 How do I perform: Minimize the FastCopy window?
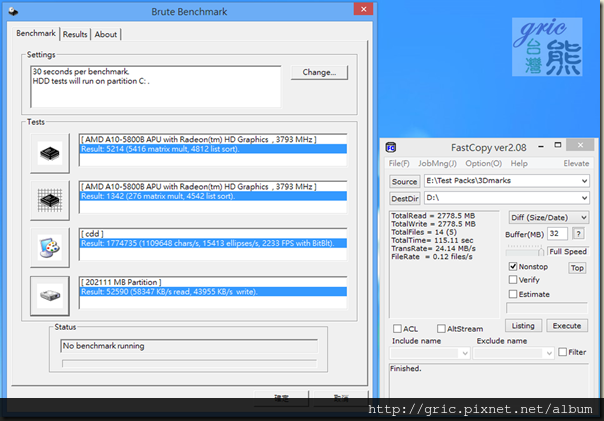(x=541, y=146)
